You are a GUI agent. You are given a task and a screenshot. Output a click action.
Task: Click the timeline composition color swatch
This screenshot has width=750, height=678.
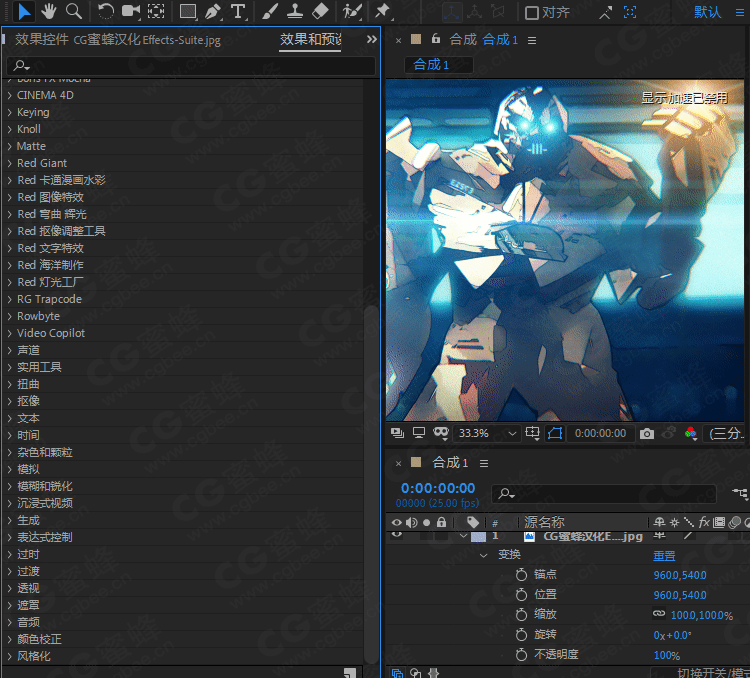coord(416,462)
